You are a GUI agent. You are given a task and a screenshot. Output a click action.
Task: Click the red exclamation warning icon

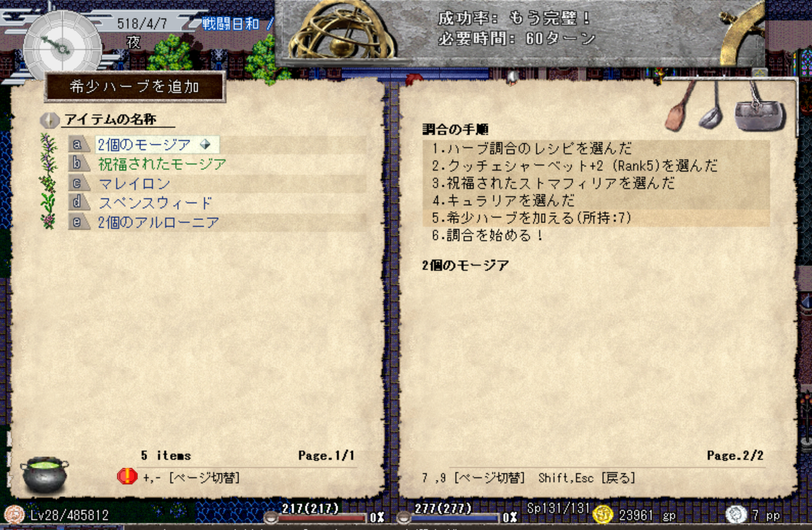[x=127, y=476]
